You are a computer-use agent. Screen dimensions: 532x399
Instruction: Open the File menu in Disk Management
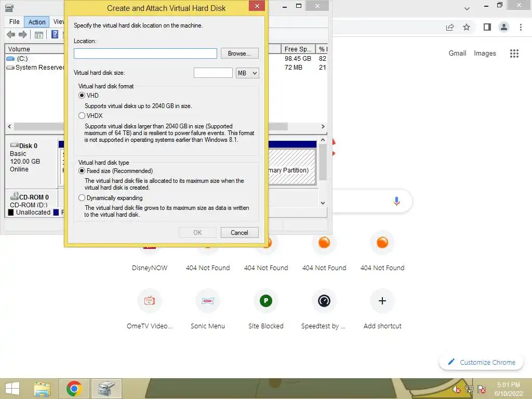pyautogui.click(x=14, y=22)
